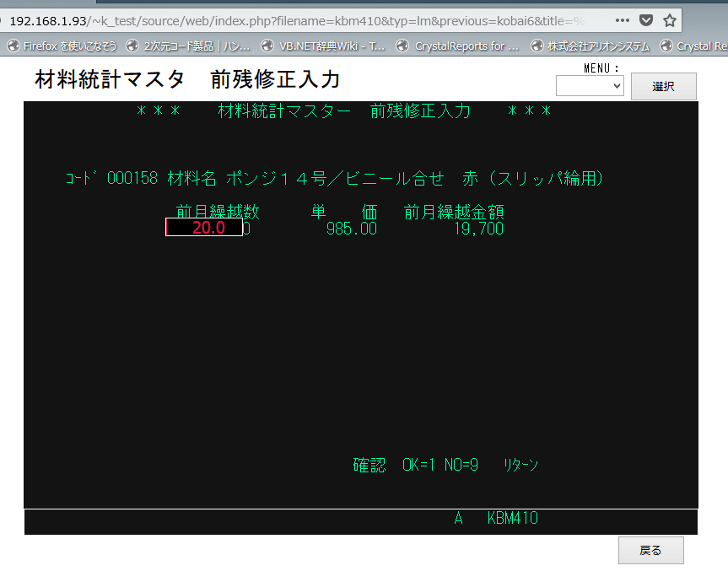Click the material code 000158
This screenshot has height=582, width=728.
(132, 178)
